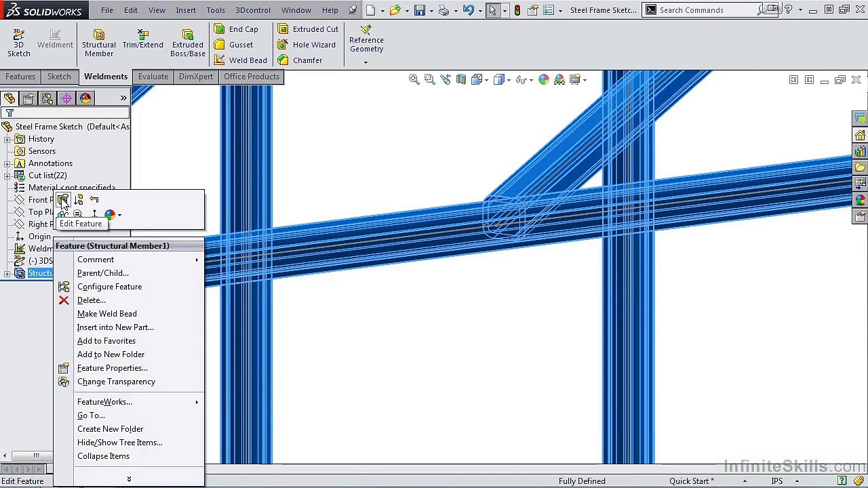This screenshot has height=488, width=868.
Task: Choose the Weld Bead tool
Action: click(241, 60)
